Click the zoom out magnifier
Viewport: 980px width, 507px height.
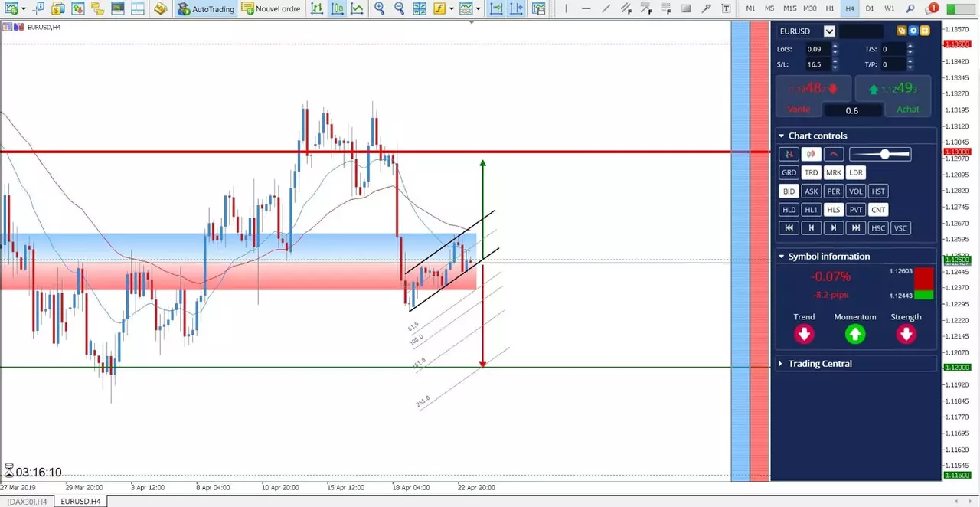(400, 8)
